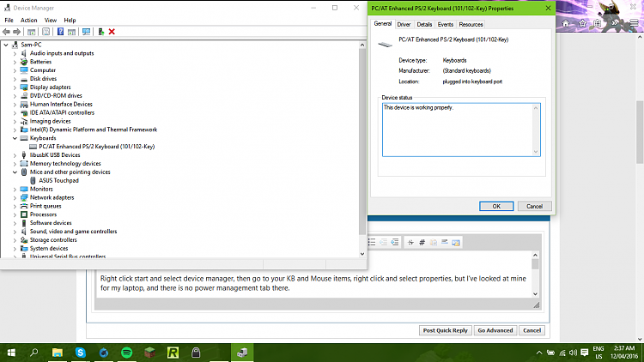Open Windows Start menu
644x362 pixels.
[11, 353]
